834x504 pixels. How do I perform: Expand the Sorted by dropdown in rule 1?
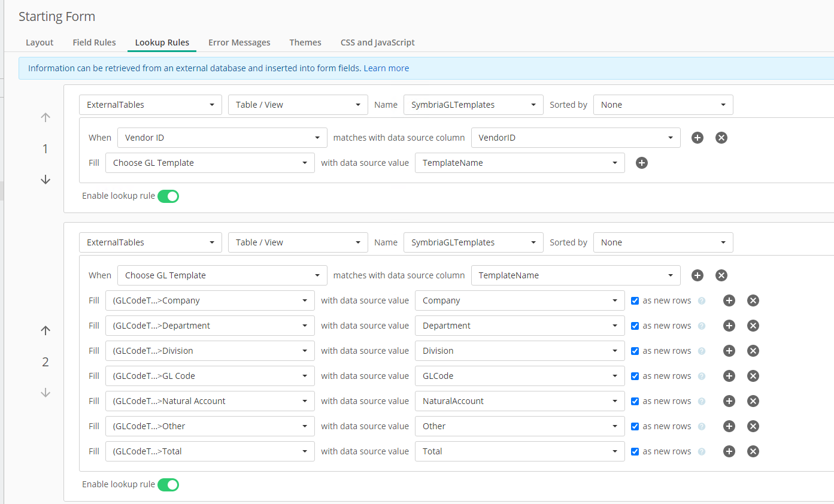click(x=663, y=105)
